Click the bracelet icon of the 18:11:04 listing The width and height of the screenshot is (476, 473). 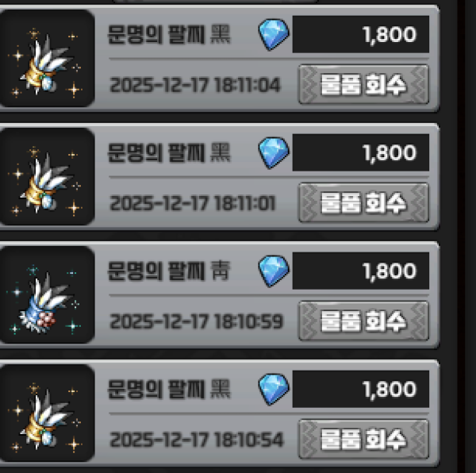coord(47,58)
